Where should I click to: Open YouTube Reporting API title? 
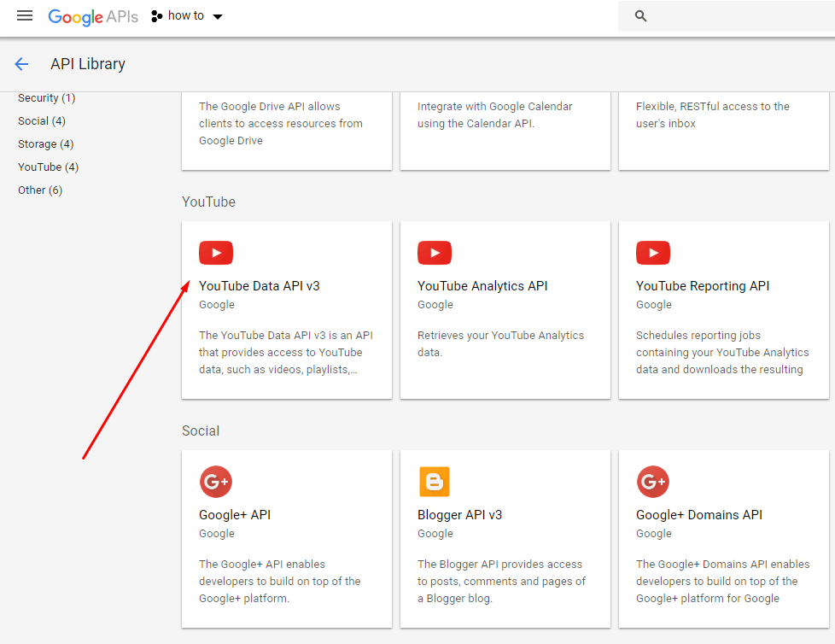point(703,286)
